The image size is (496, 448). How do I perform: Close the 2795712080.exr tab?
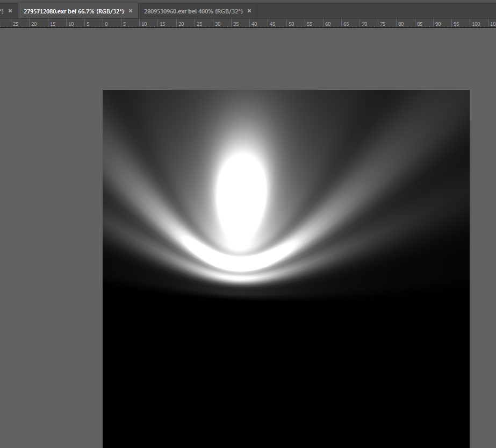[131, 11]
